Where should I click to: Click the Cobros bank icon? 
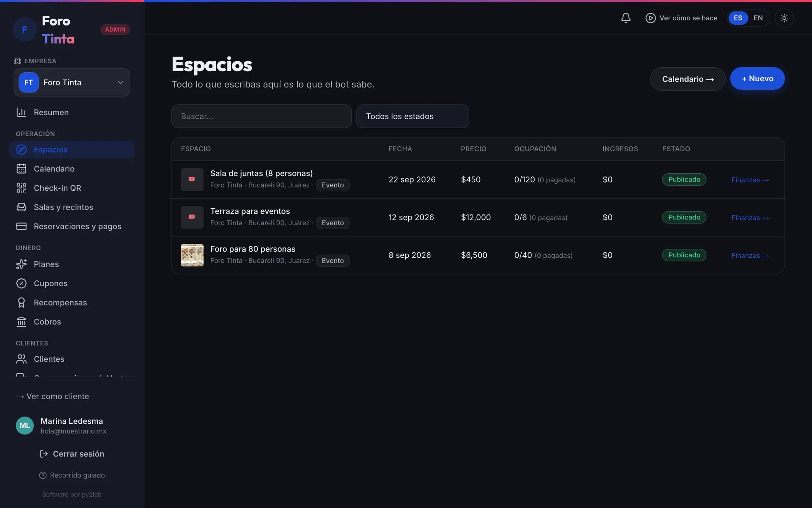tap(21, 322)
